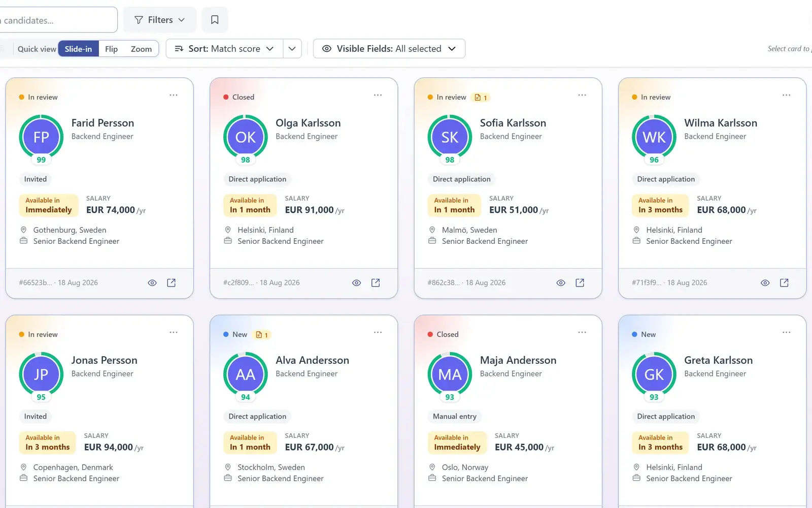Open Maja Andersson candidate name
The width and height of the screenshot is (812, 508).
point(518,360)
